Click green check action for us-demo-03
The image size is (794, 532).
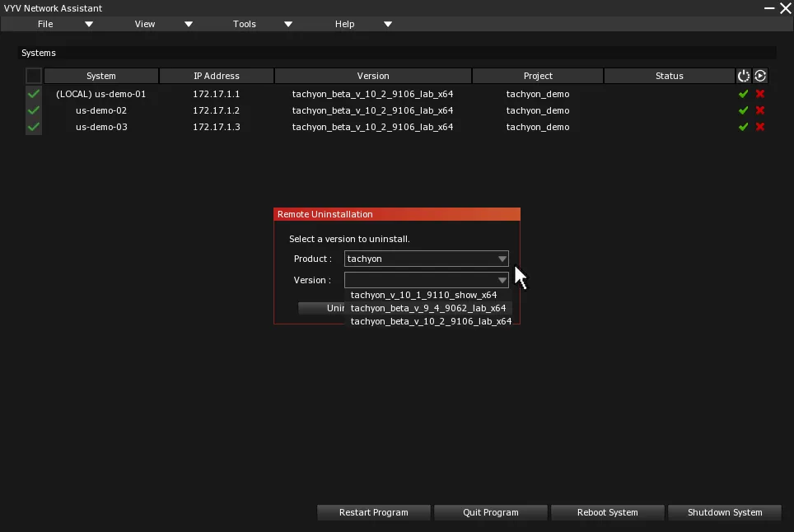tap(743, 127)
